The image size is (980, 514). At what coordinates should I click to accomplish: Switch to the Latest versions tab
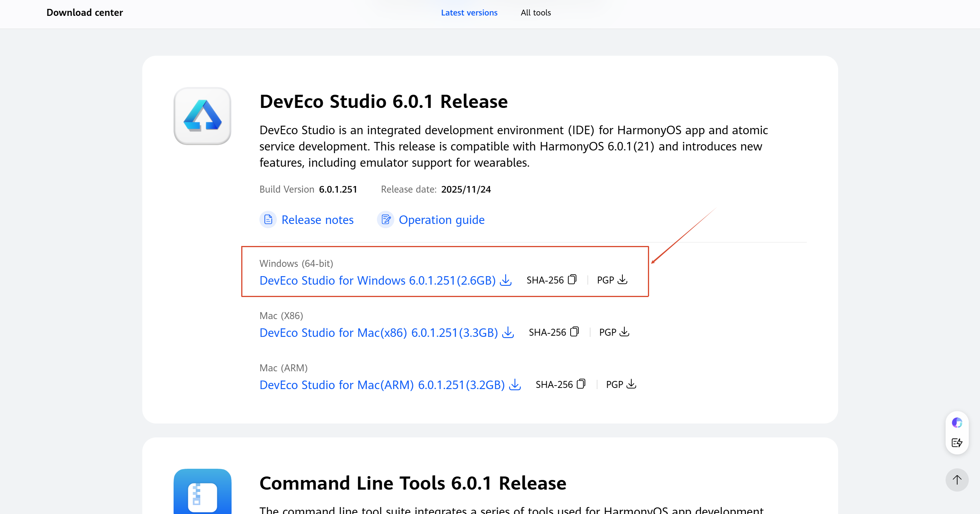tap(469, 13)
